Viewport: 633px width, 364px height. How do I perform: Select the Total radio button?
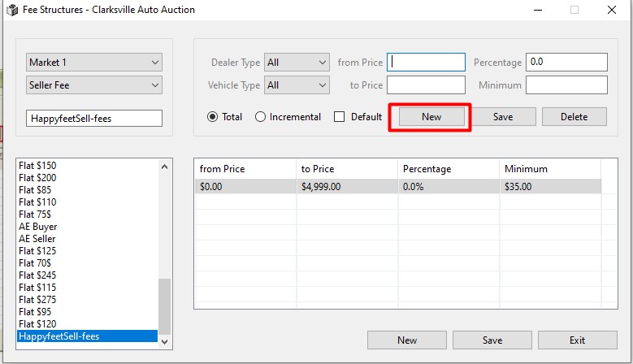pyautogui.click(x=213, y=117)
